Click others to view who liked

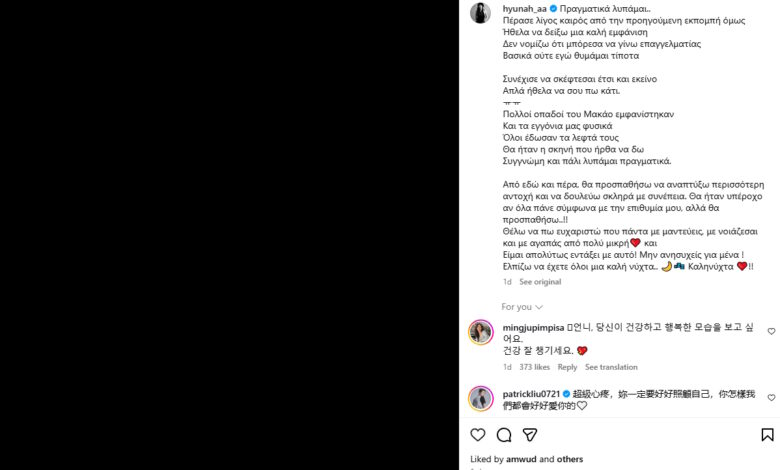tap(570, 459)
